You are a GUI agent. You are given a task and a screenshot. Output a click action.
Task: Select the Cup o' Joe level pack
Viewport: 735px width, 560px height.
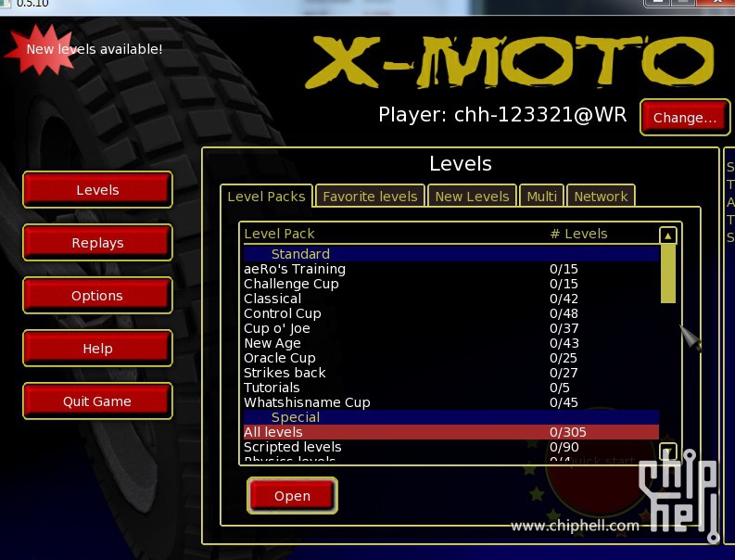[x=451, y=328]
